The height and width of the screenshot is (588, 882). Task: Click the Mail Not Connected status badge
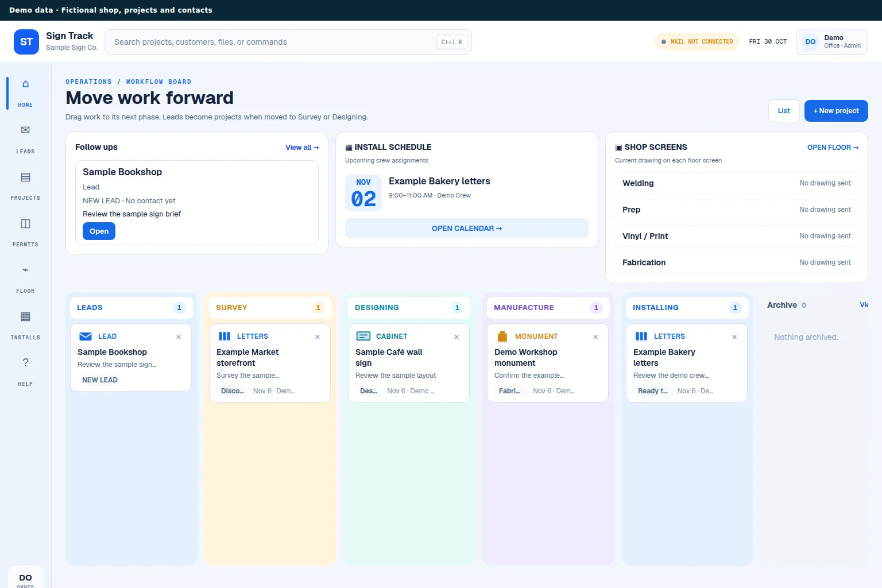point(697,42)
